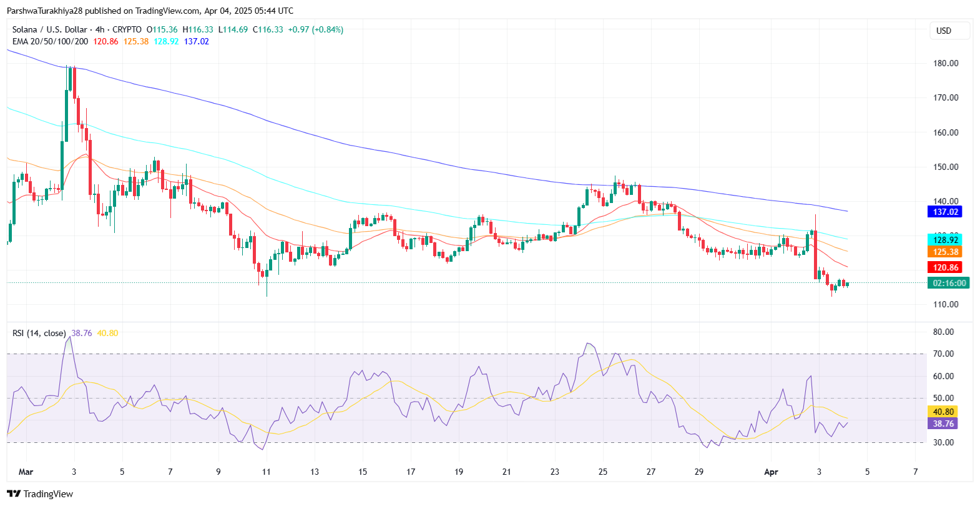Image resolution: width=980 pixels, height=506 pixels.
Task: Click the TradingView logo at bottom left
Action: [x=40, y=494]
